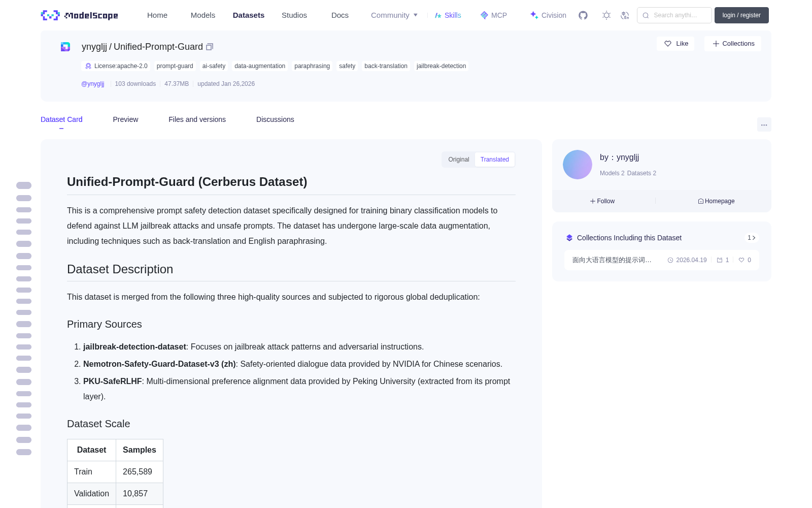Click the Collections stack icon in sidebar
This screenshot has width=812, height=508.
coord(569,238)
